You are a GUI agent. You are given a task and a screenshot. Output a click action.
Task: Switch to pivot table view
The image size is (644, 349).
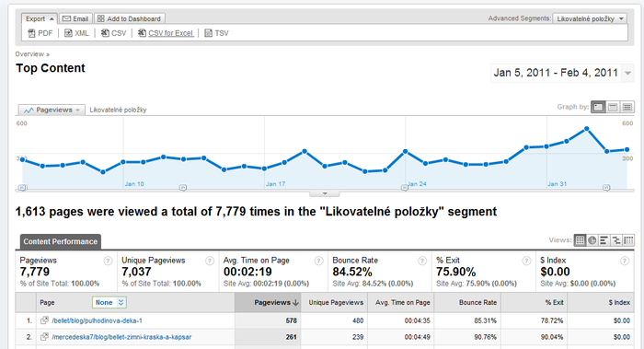click(x=628, y=240)
